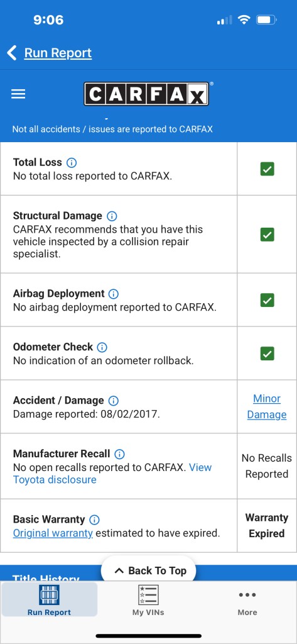Tap the Airbag Deployment info icon
The image size is (297, 644).
pos(113,294)
